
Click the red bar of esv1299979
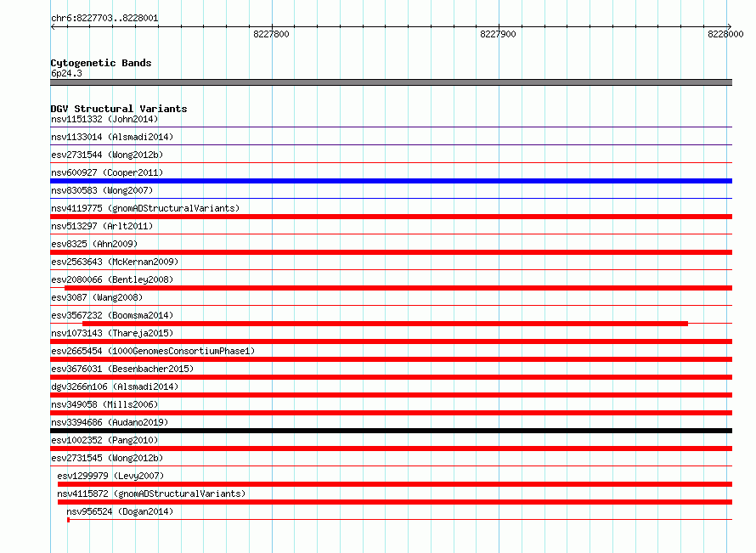coord(395,484)
